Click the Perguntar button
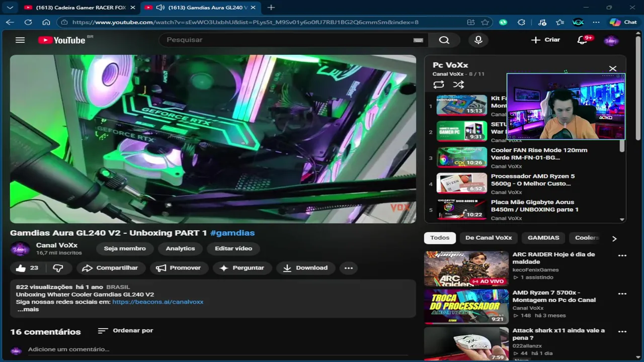Image resolution: width=644 pixels, height=362 pixels. click(x=242, y=268)
